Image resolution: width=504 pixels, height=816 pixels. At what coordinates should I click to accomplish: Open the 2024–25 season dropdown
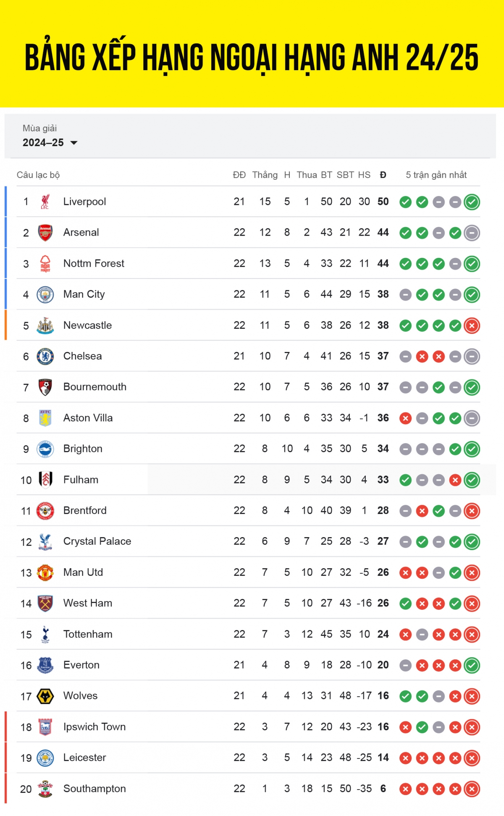[x=50, y=143]
